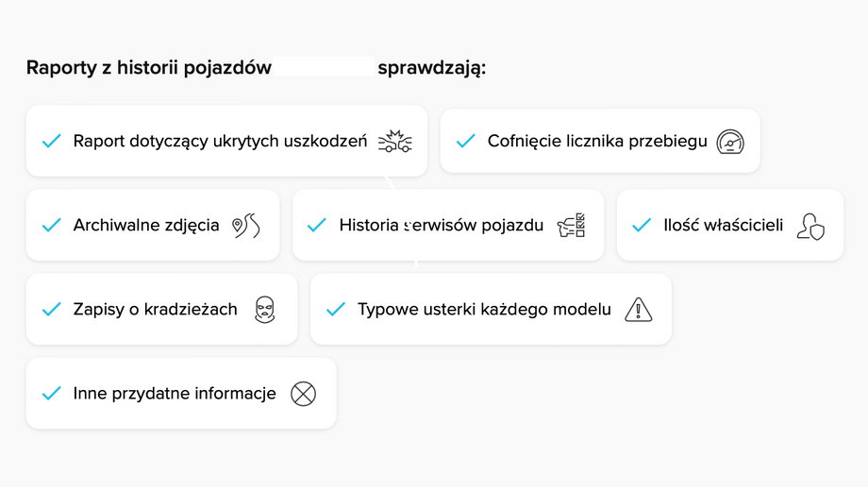Click checkmark beside Ilość właścicieli
Image resolution: width=868 pixels, height=492 pixels.
point(642,226)
